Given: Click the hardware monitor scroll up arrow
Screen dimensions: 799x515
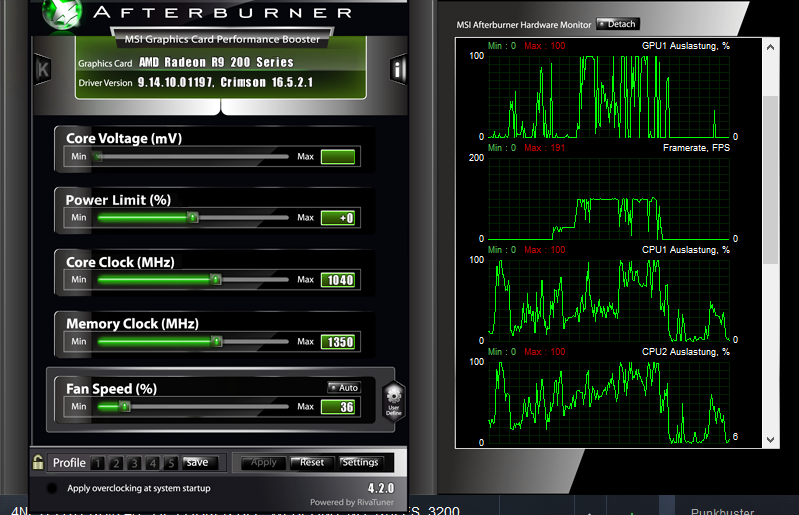Looking at the screenshot, I should point(770,47).
